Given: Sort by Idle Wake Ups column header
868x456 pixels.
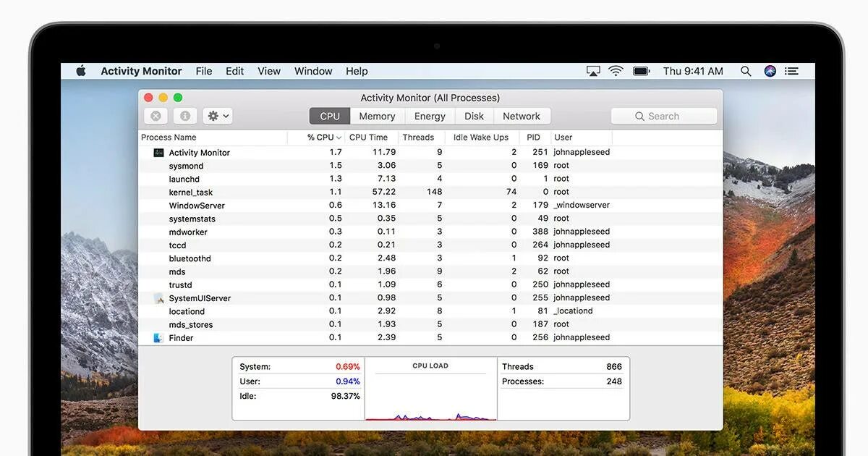Looking at the screenshot, I should click(483, 138).
